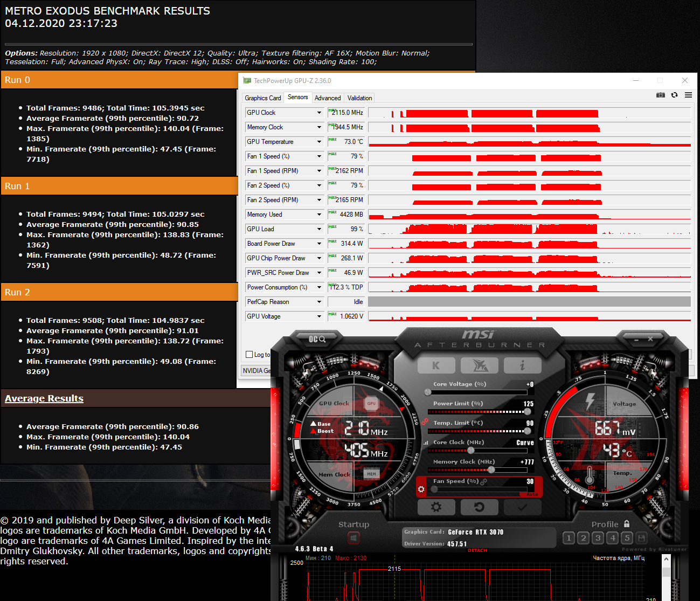Toggle Auto fan speed mode
The image size is (700, 601).
click(532, 494)
